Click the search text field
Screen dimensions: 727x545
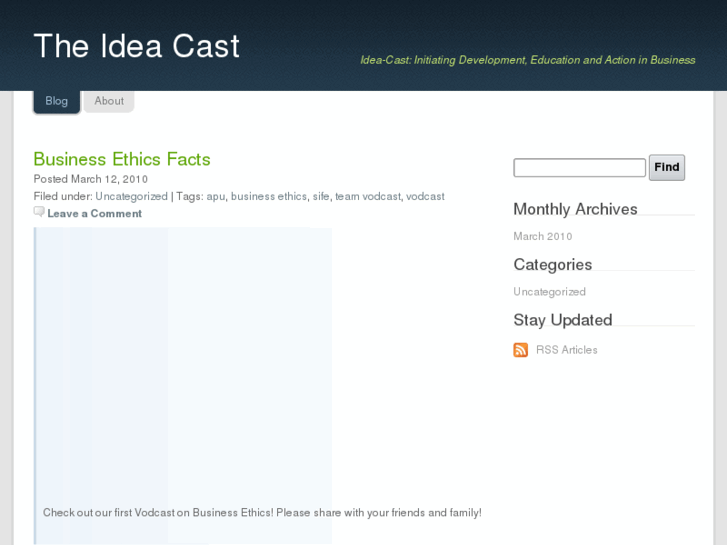(x=579, y=168)
